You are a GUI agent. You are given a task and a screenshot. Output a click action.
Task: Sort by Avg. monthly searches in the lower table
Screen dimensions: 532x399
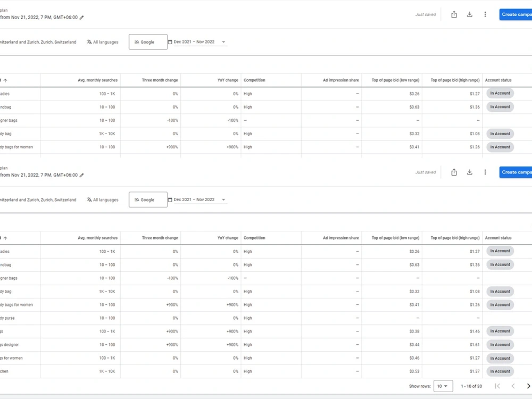click(x=97, y=238)
